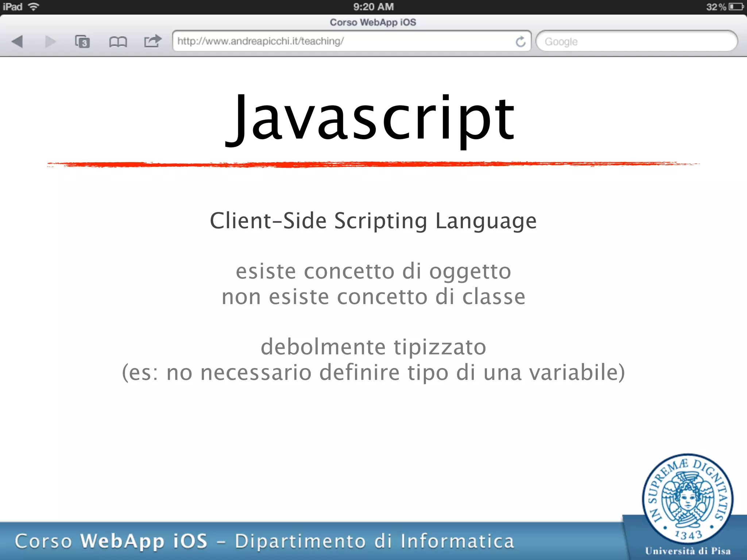Tap 'Client-Side Scripting Language' text
This screenshot has height=560, width=747.
click(x=373, y=221)
